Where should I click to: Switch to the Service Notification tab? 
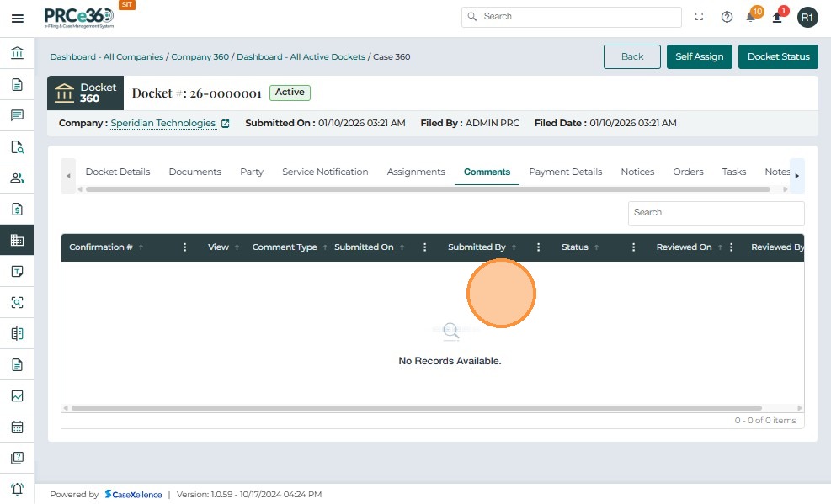[325, 172]
